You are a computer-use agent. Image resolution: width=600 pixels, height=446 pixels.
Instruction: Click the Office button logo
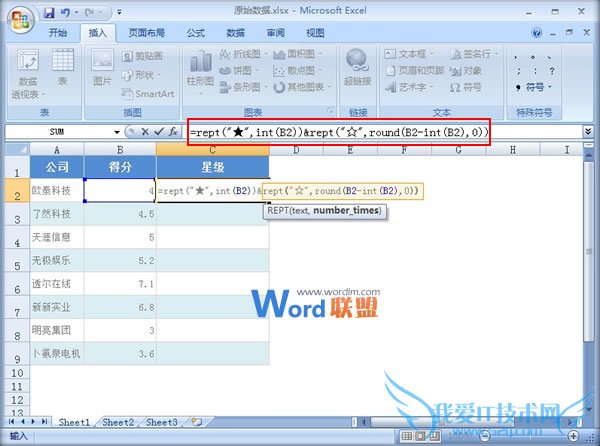[x=20, y=19]
